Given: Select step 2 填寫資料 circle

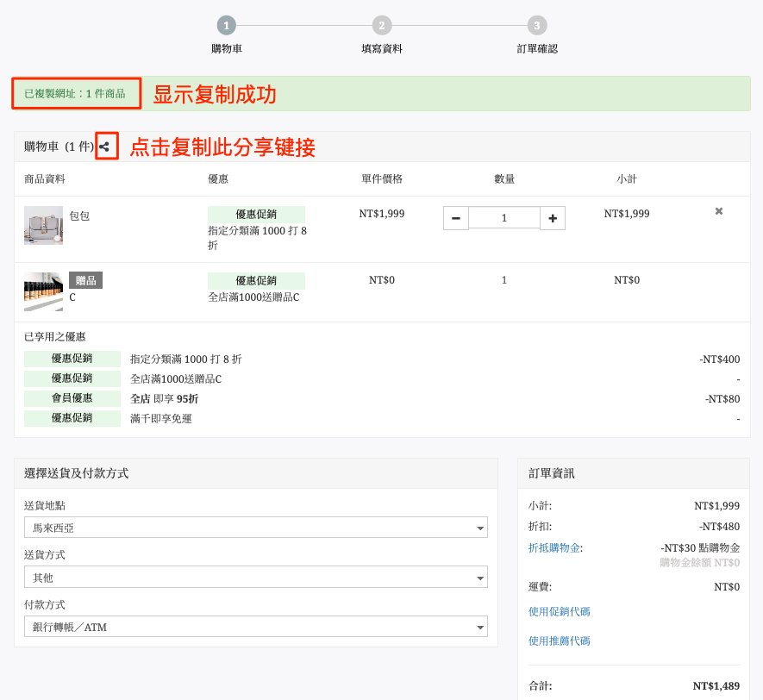Looking at the screenshot, I should click(x=382, y=25).
